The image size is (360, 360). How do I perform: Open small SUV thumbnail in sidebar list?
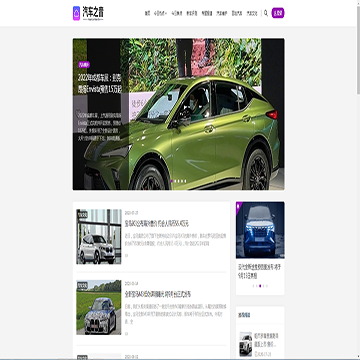tap(246, 344)
